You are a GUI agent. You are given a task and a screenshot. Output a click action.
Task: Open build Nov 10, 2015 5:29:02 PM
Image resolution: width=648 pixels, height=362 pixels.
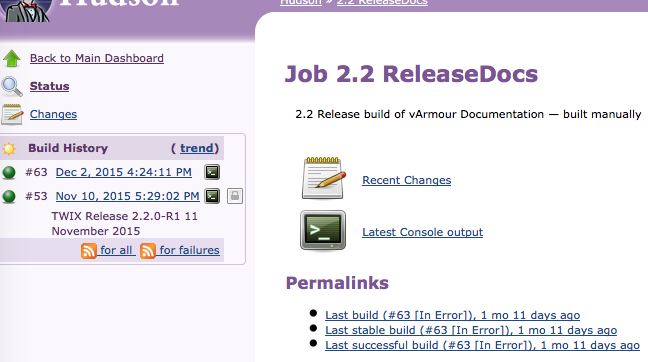[x=127, y=196]
